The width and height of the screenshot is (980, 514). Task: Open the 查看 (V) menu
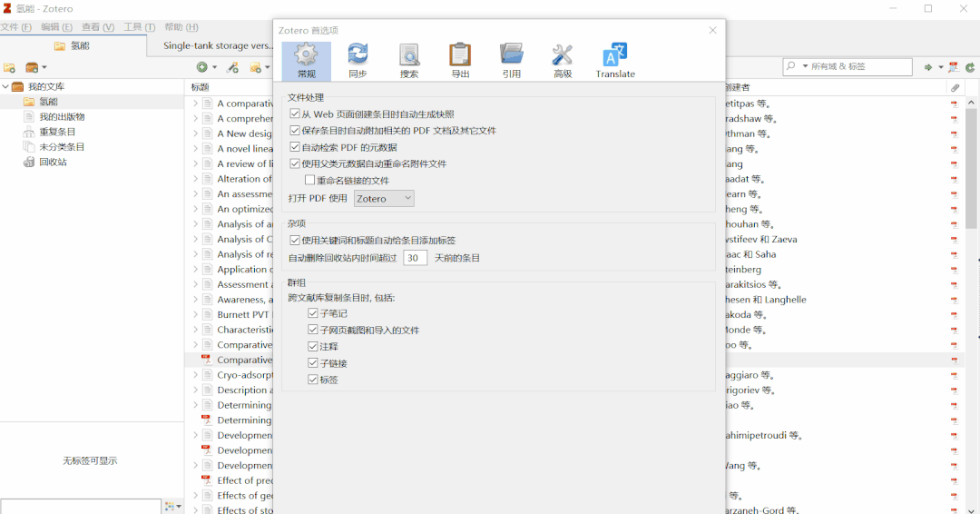pyautogui.click(x=97, y=27)
